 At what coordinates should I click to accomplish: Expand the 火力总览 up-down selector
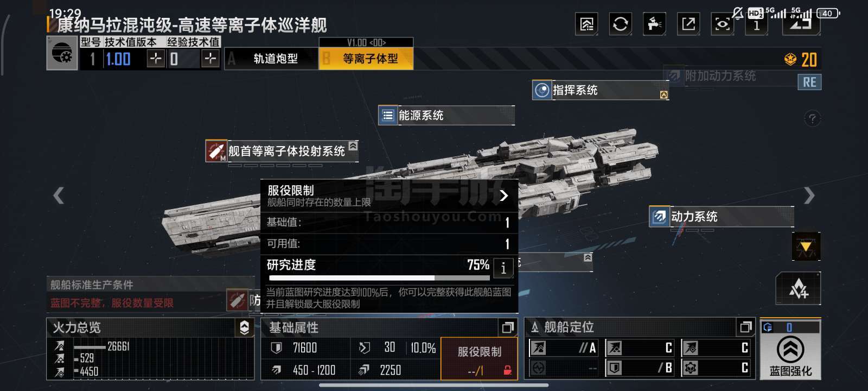[x=245, y=327]
